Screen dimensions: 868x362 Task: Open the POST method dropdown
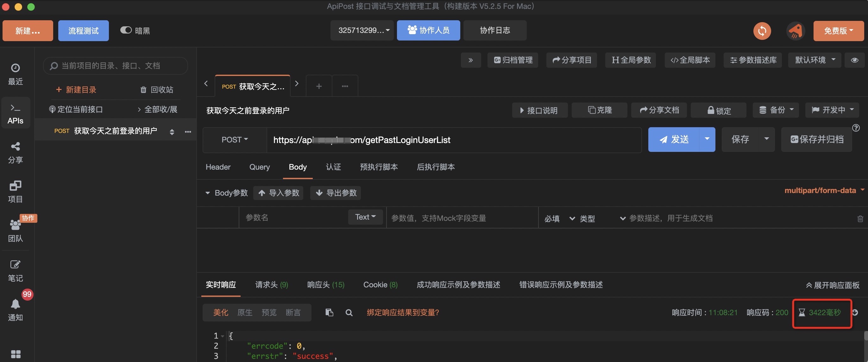click(x=235, y=140)
